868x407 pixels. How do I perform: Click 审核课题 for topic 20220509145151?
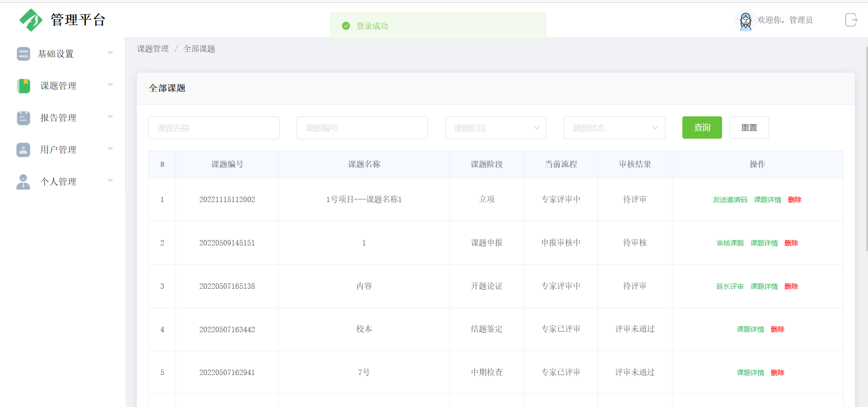click(x=730, y=243)
